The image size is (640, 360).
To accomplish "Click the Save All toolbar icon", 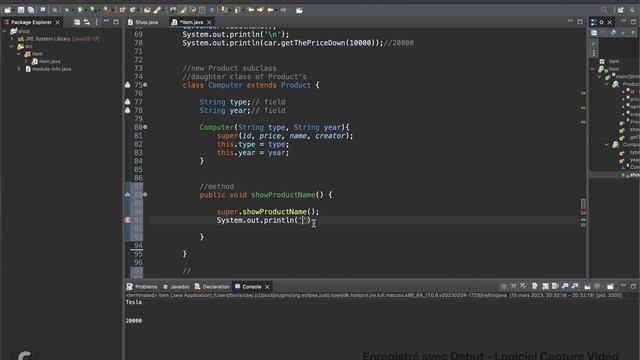I will 31,10.
